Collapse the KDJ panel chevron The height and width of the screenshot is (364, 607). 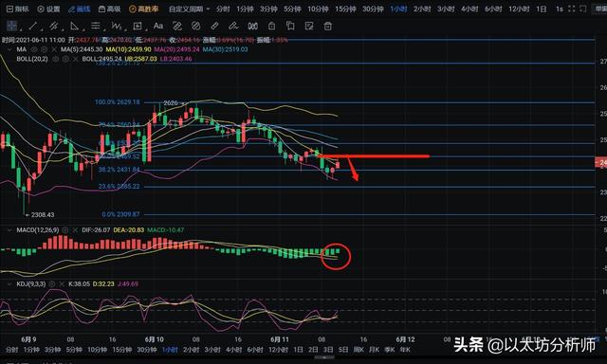coord(9,284)
